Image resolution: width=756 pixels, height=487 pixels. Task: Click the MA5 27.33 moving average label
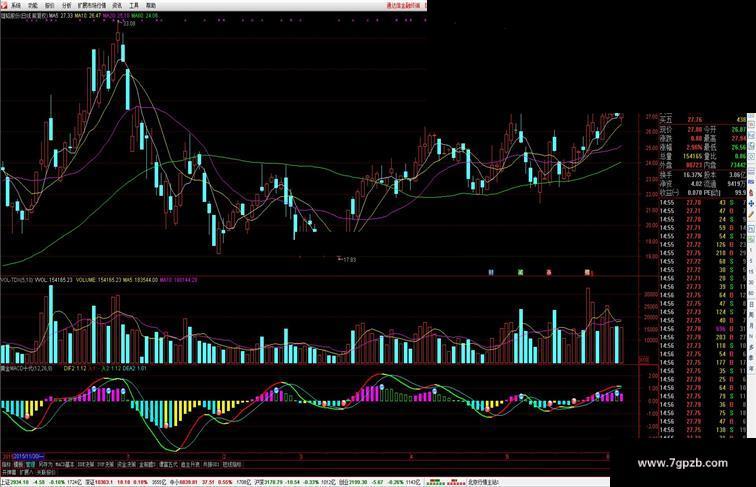tap(60, 16)
